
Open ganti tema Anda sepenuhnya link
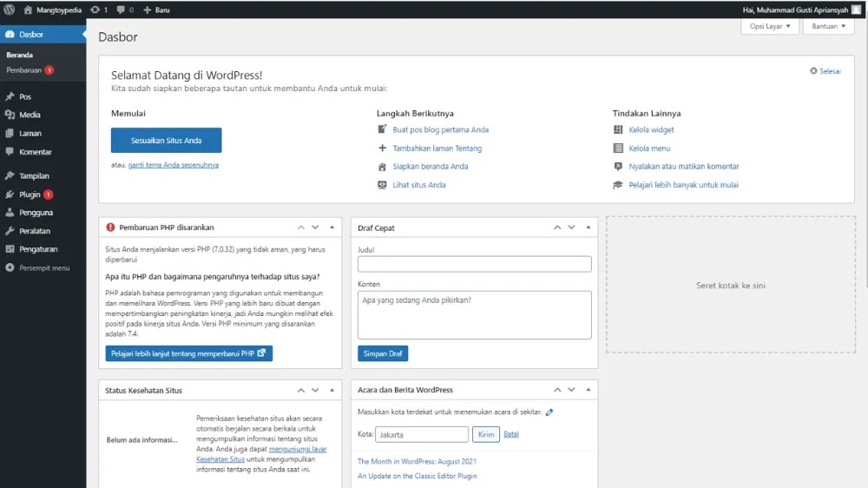174,165
